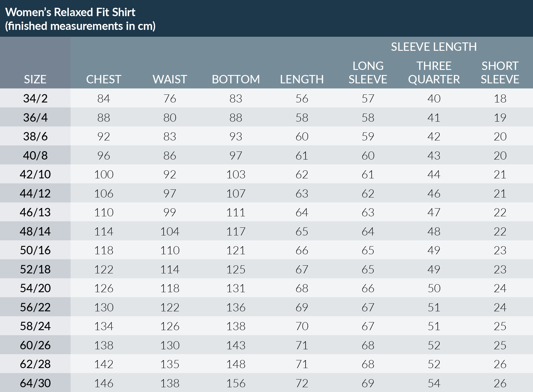Click the WAIST column header
The height and width of the screenshot is (392, 533).
tap(170, 79)
